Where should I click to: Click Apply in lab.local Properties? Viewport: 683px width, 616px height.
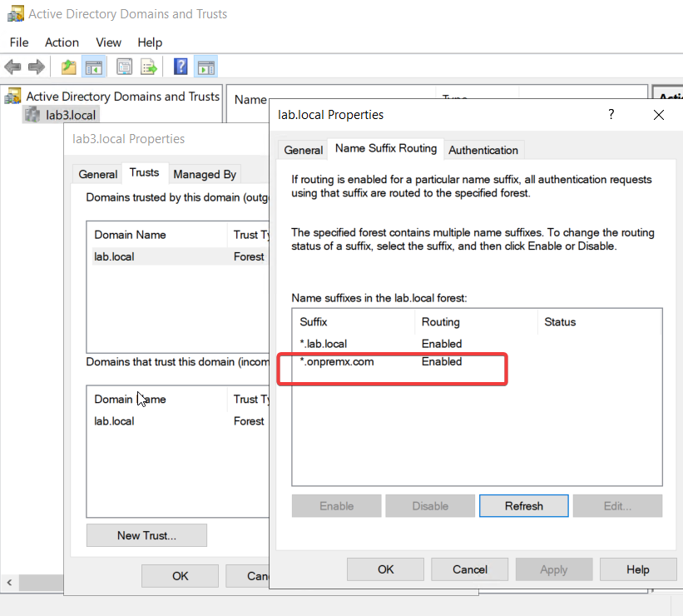[554, 569]
